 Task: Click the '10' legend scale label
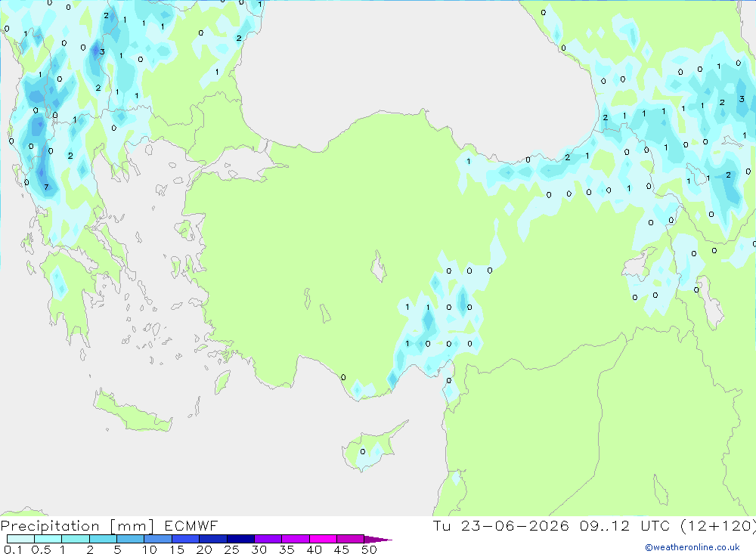[x=150, y=549]
